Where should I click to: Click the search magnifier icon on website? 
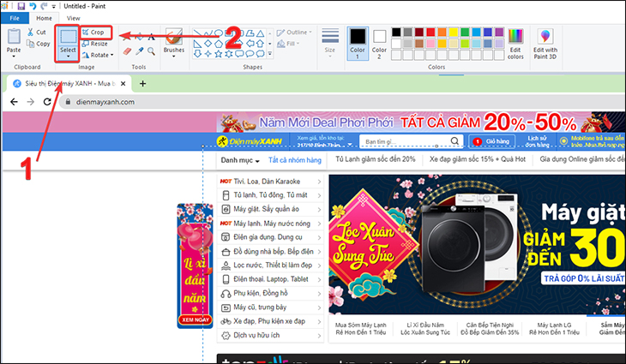454,140
